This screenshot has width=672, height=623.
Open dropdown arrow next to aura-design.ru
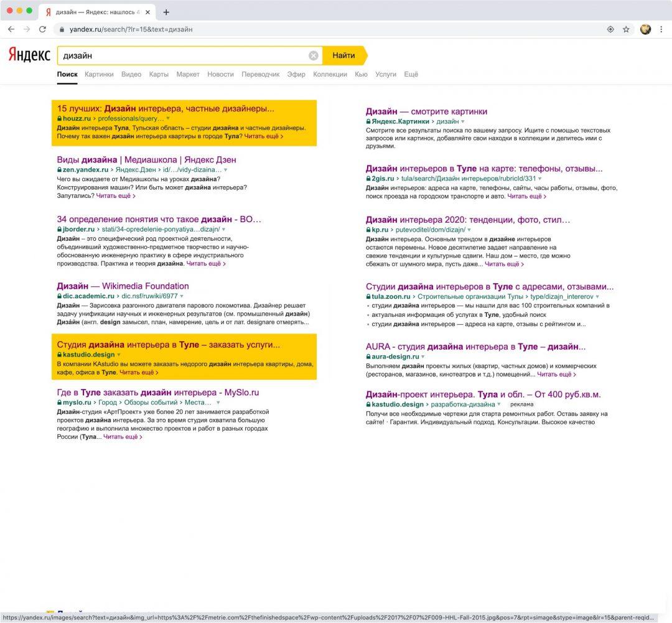(423, 357)
